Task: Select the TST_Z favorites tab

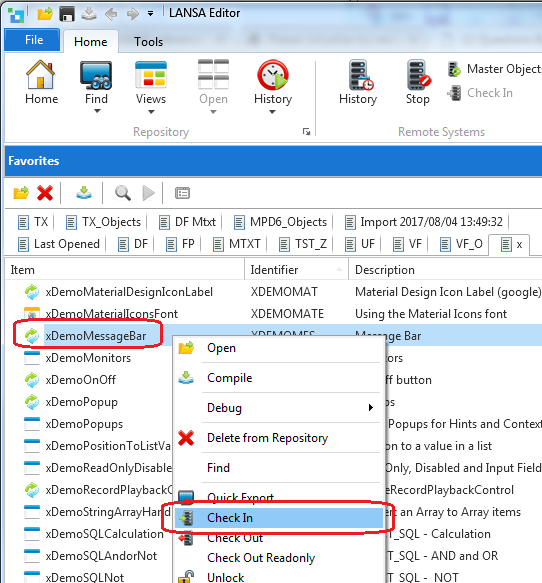Action: [303, 244]
